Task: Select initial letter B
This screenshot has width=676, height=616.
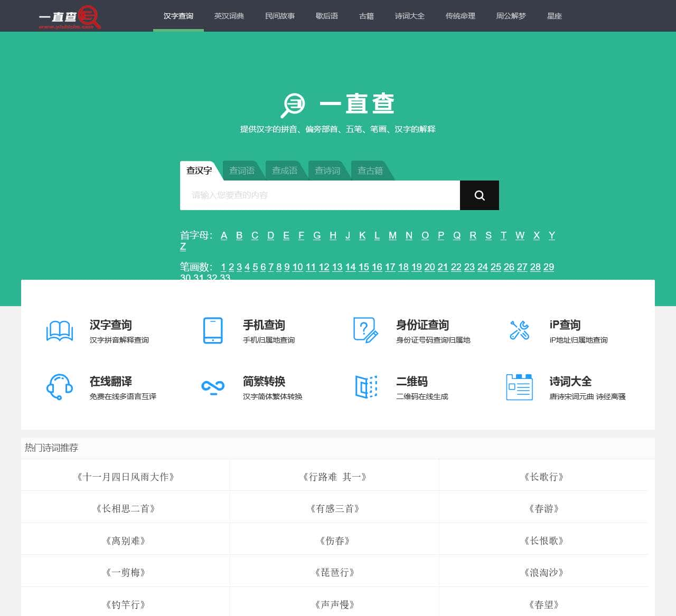Action: [239, 235]
